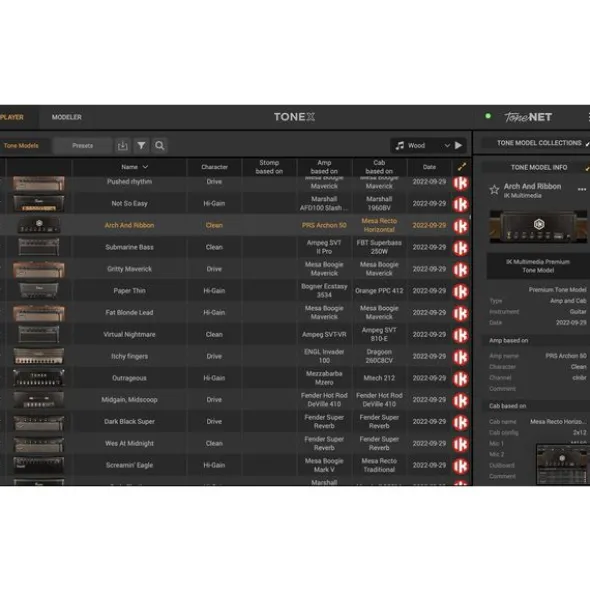Sort the list by Name column chevron
The width and height of the screenshot is (590, 591).
coord(145,167)
